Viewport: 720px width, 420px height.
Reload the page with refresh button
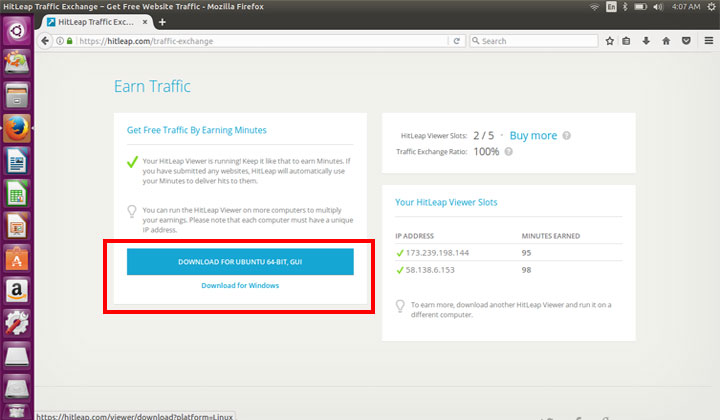pos(456,41)
